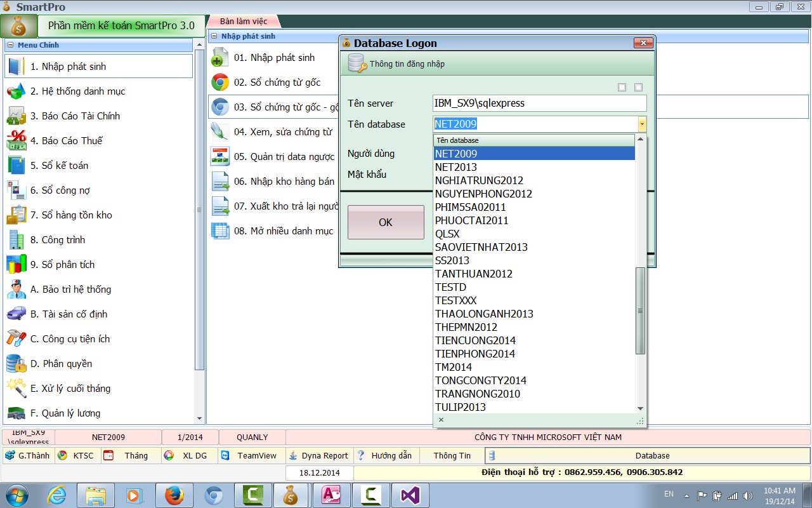Choose NGHIATRUNG2012 from the database list
The image size is (812, 508).
pyautogui.click(x=534, y=180)
